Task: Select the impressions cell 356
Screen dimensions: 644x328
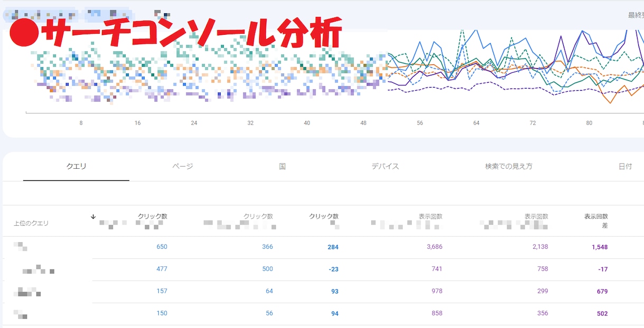Action: click(x=542, y=313)
